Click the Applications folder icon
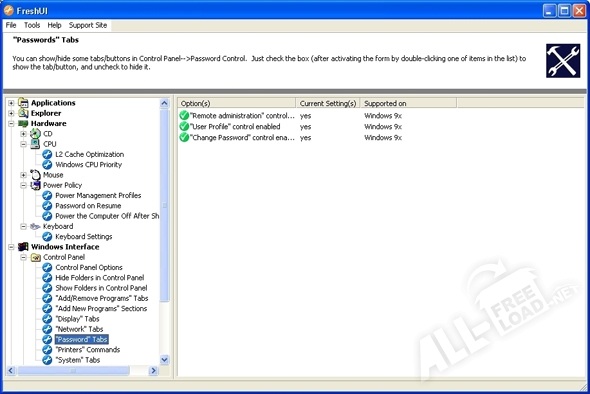This screenshot has width=590, height=394. [23, 103]
